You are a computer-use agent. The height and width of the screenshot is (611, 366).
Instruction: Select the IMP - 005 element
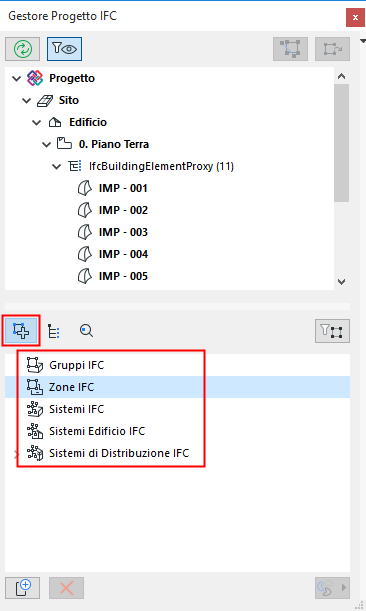pyautogui.click(x=123, y=276)
